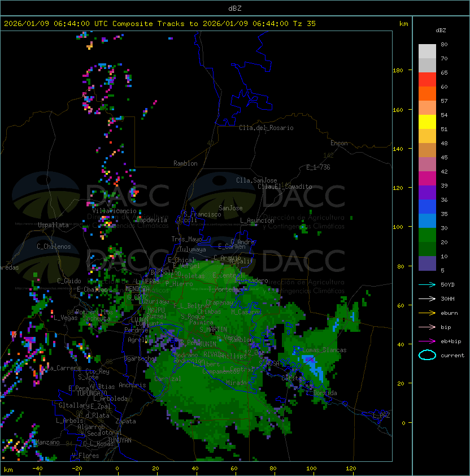Click the white 30HM arrow legend icon
Viewport: 470px width, 476px height.
point(427,298)
